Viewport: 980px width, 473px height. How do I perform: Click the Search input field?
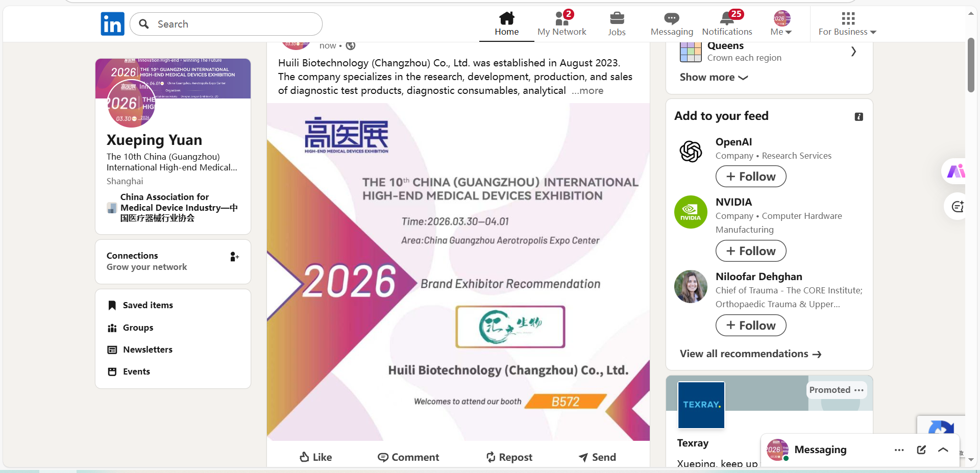[x=235, y=24]
